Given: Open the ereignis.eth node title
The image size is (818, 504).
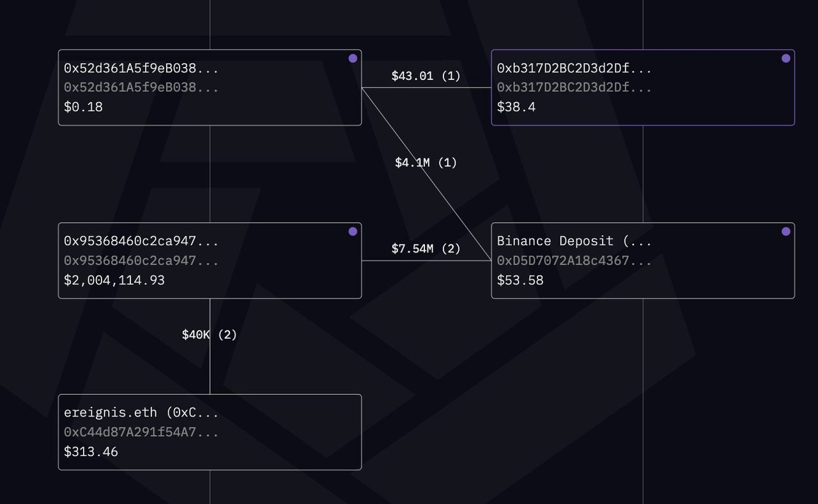Looking at the screenshot, I should 141,413.
